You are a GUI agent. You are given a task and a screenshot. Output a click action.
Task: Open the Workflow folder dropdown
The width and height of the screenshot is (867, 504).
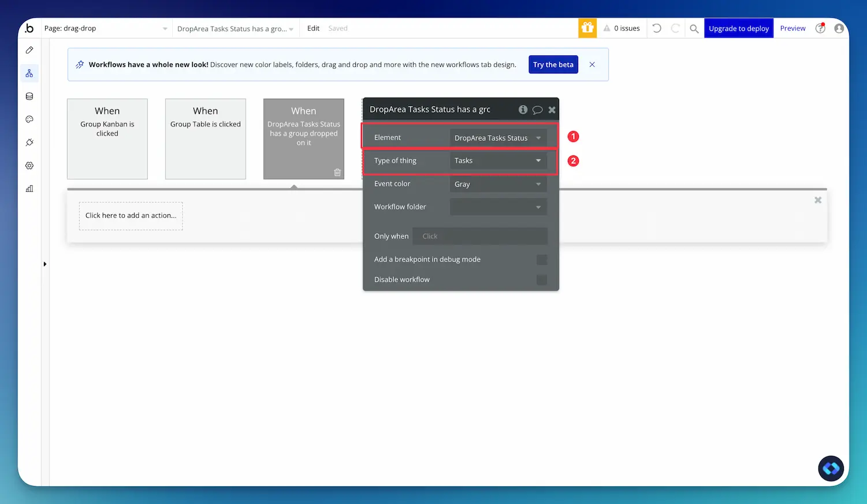(498, 207)
